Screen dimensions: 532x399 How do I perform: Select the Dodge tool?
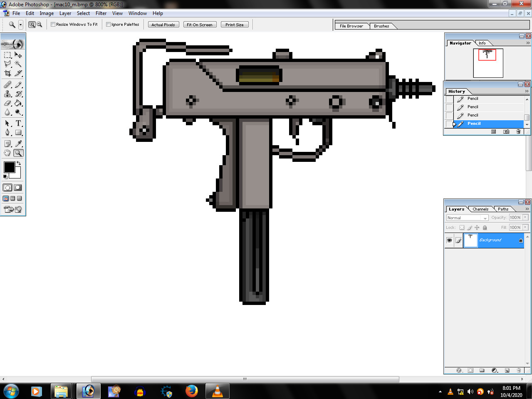coord(18,112)
